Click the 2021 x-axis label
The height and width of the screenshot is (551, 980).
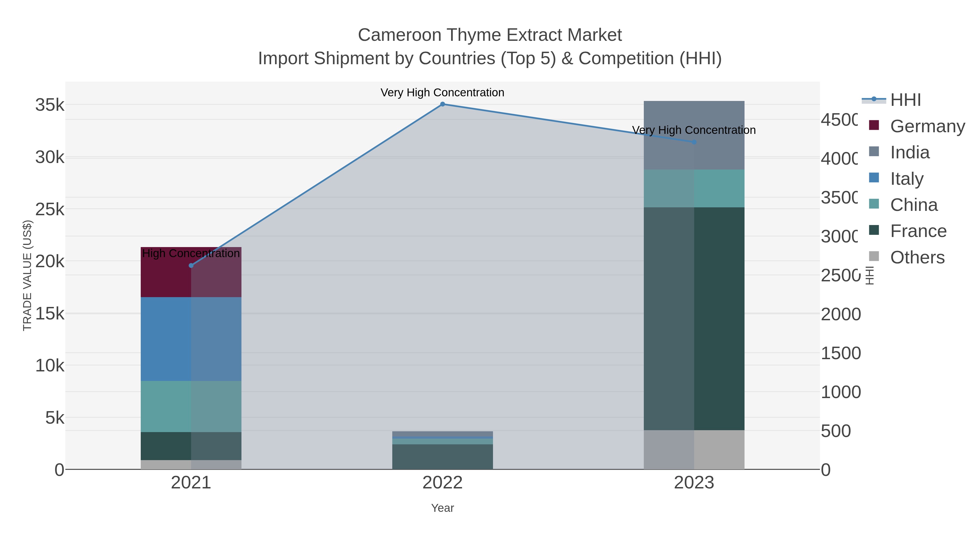coord(191,483)
